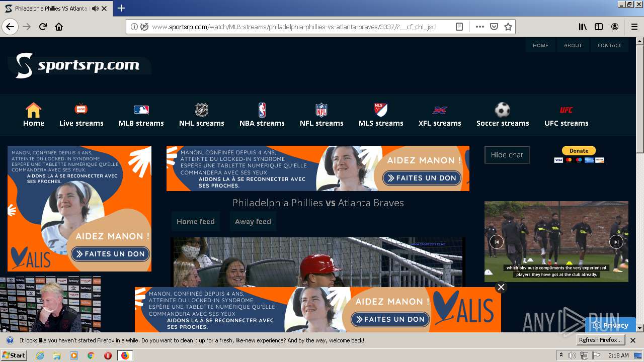Open the Firefox hamburger menu
The width and height of the screenshot is (644, 362).
[x=634, y=27]
